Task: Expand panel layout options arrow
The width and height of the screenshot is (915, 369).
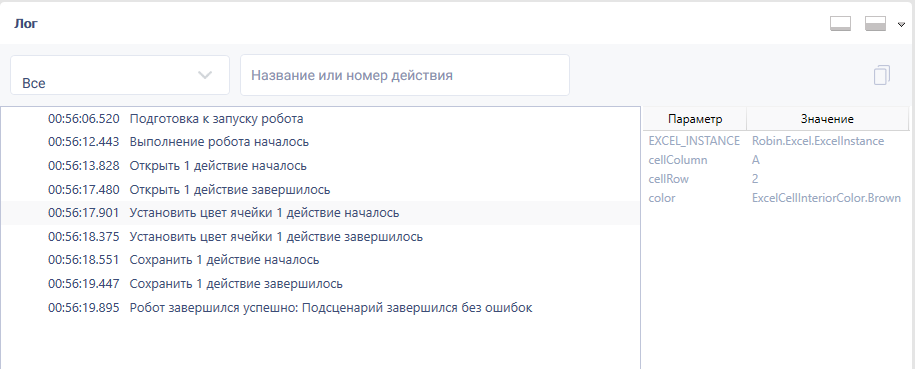Action: [901, 25]
